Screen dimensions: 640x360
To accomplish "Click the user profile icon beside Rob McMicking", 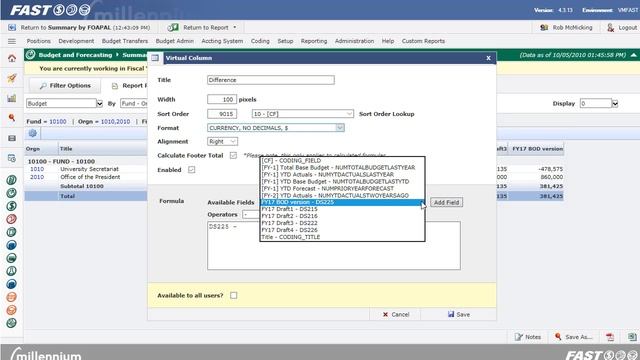I will (544, 27).
